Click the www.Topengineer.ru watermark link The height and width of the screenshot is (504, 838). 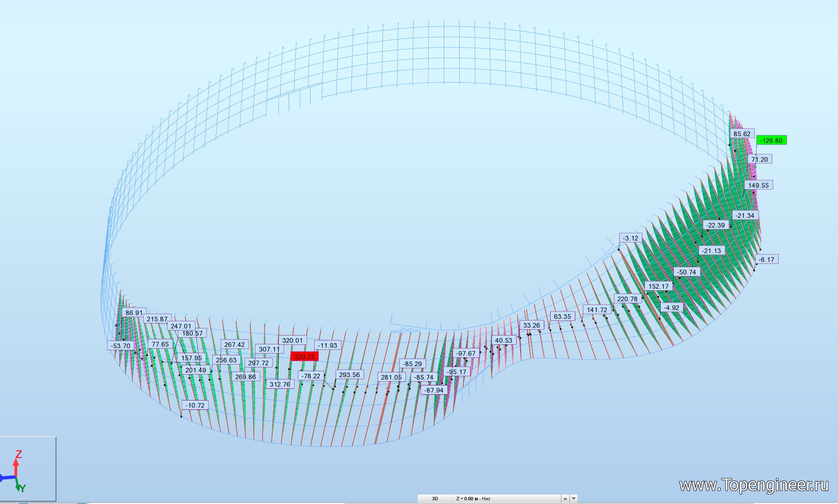tap(753, 485)
